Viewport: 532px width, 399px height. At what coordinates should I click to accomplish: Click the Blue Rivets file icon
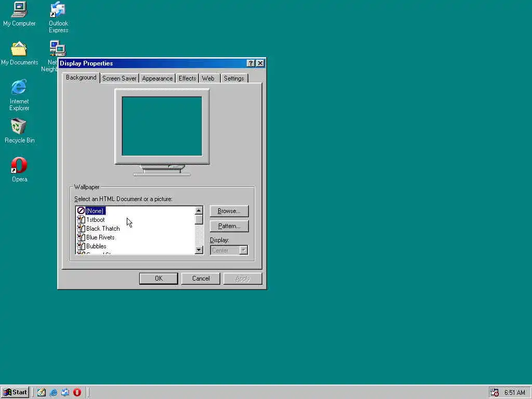click(81, 237)
